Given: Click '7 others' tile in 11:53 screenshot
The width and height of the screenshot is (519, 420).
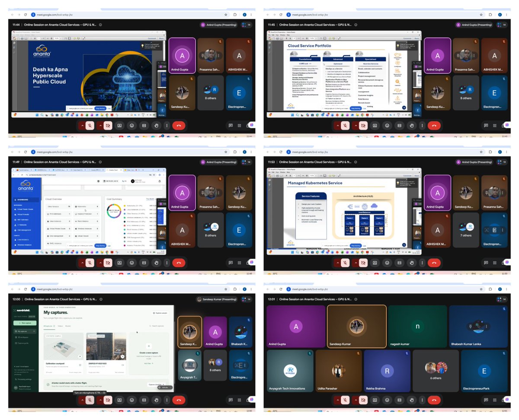Looking at the screenshot, I should coord(466,230).
